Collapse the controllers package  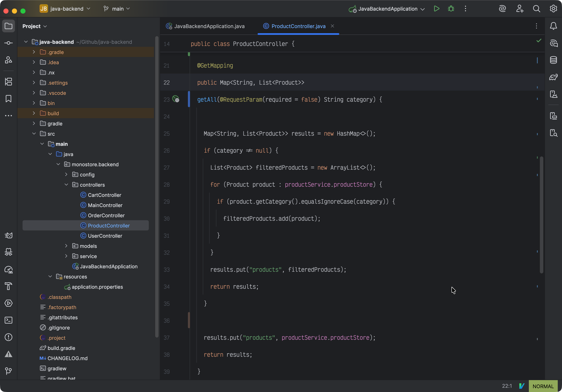pyautogui.click(x=66, y=185)
